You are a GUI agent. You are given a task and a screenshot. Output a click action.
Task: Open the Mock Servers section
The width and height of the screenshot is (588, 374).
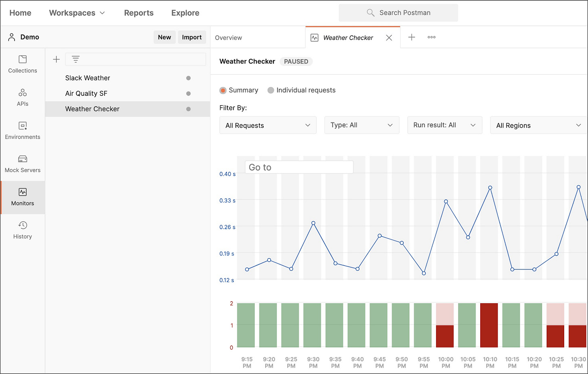[x=23, y=164]
